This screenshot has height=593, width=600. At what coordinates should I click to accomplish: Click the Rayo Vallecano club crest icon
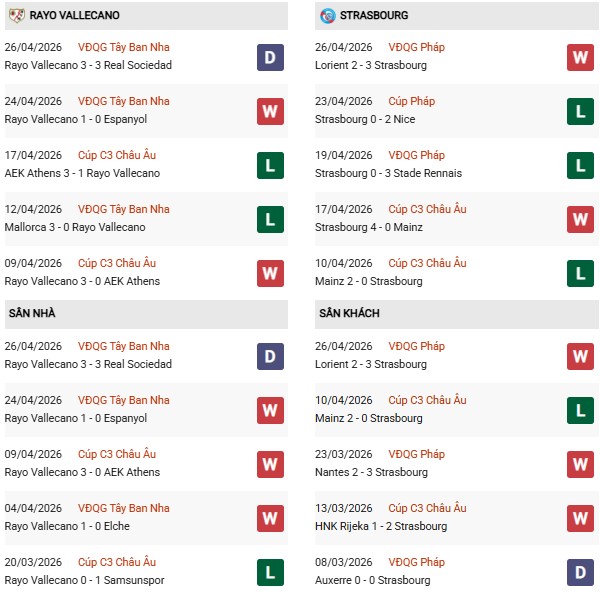15,15
